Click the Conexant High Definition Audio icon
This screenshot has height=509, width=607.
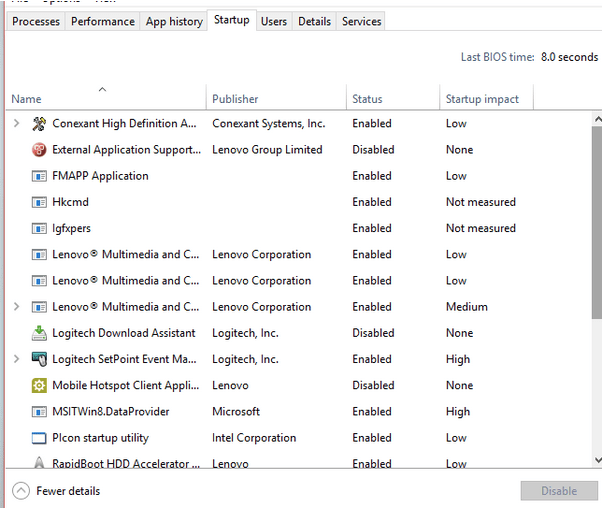39,124
